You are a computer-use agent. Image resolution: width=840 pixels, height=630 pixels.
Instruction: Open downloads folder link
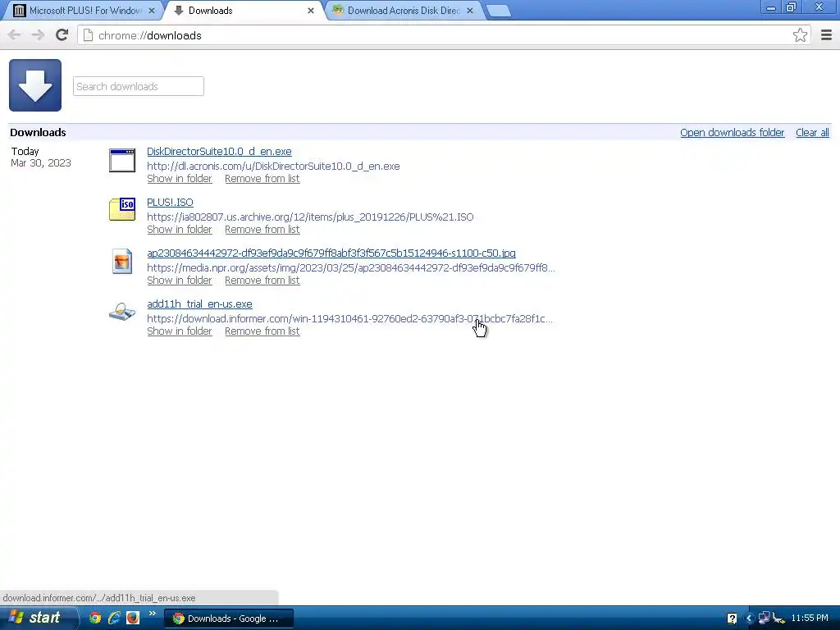tap(732, 132)
